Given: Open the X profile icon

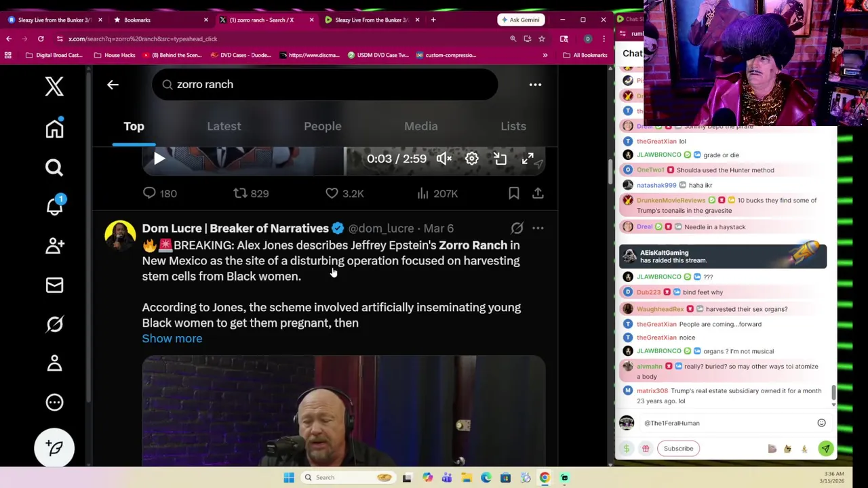Looking at the screenshot, I should 54,363.
